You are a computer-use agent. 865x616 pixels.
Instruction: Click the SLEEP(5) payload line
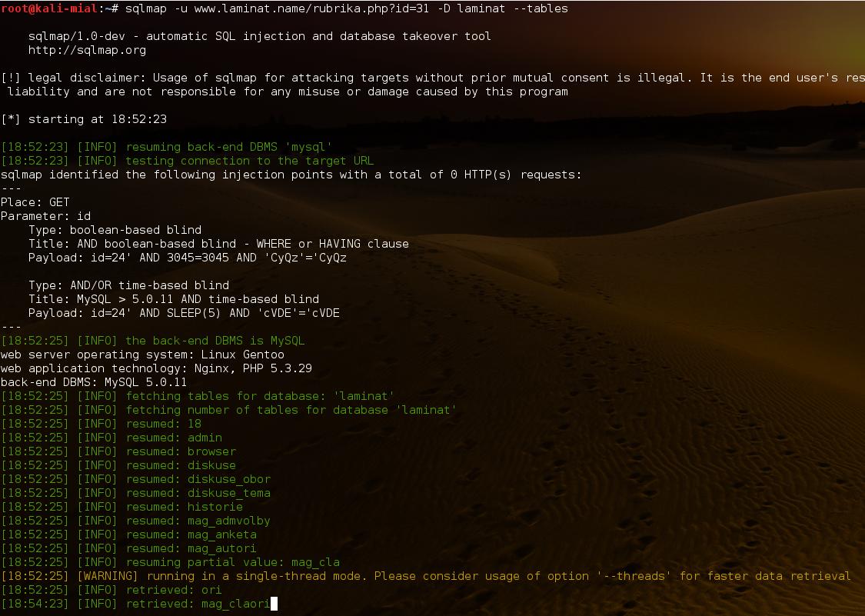click(184, 313)
